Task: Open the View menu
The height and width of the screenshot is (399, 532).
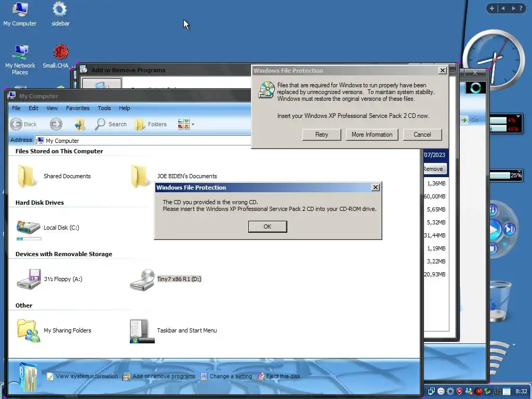Action: 52,108
